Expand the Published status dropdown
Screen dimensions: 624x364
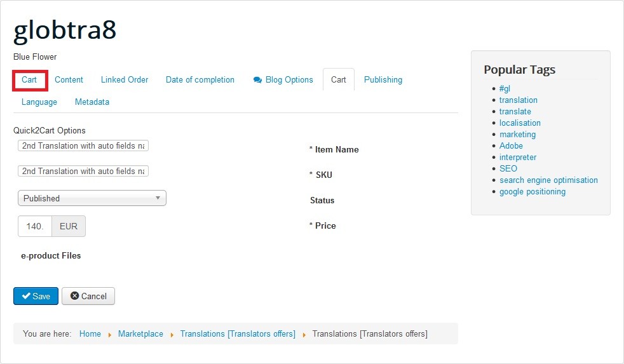pyautogui.click(x=92, y=198)
